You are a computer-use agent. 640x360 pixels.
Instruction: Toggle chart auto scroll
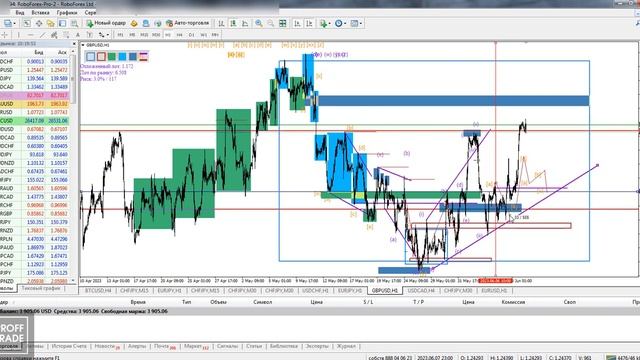coord(297,23)
